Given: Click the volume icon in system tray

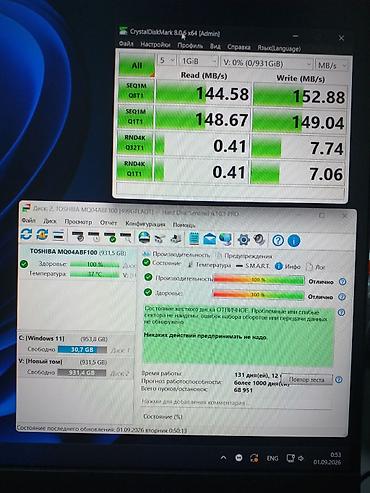Looking at the screenshot, I should point(301,459).
